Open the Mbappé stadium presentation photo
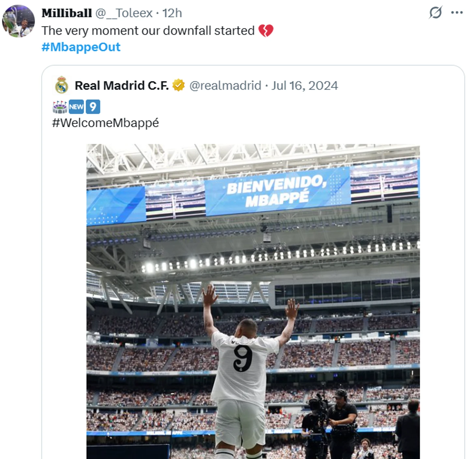The height and width of the screenshot is (459, 476). tap(253, 300)
